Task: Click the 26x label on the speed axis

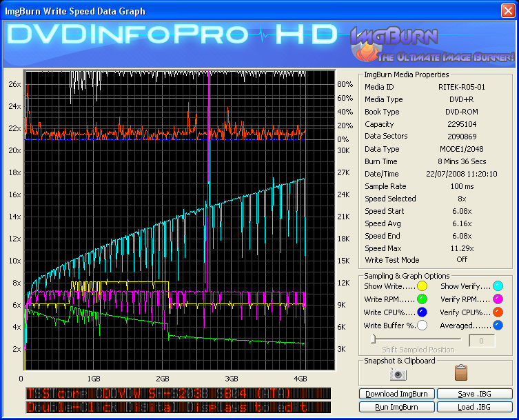Action: pyautogui.click(x=14, y=84)
